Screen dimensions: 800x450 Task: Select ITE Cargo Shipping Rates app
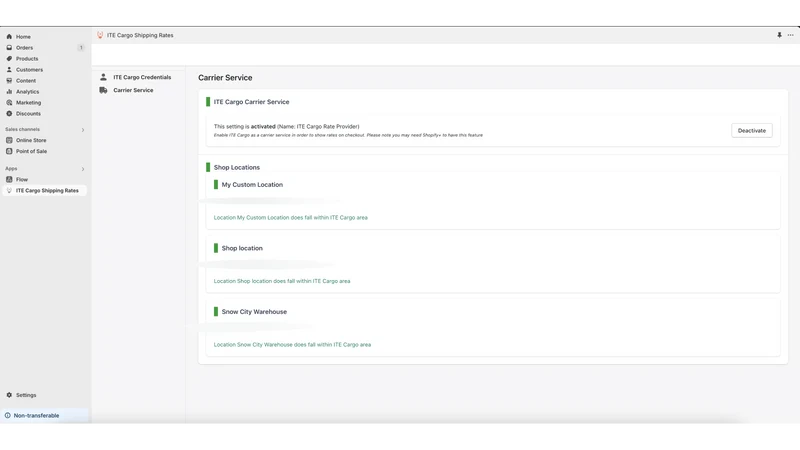click(x=45, y=190)
